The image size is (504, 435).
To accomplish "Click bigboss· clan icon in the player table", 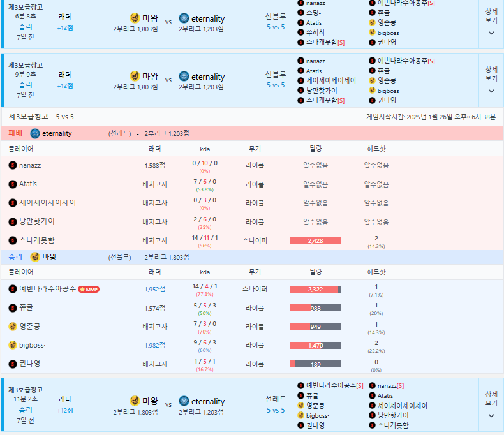I will pos(13,345).
